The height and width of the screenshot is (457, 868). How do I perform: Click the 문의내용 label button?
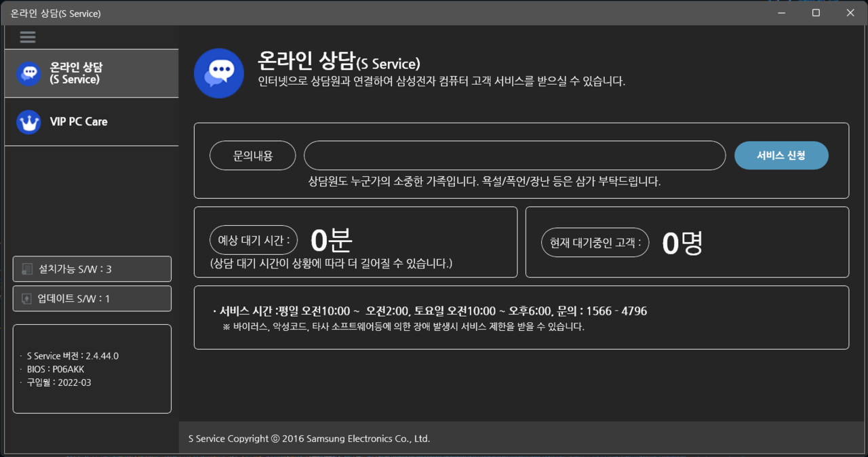[252, 155]
